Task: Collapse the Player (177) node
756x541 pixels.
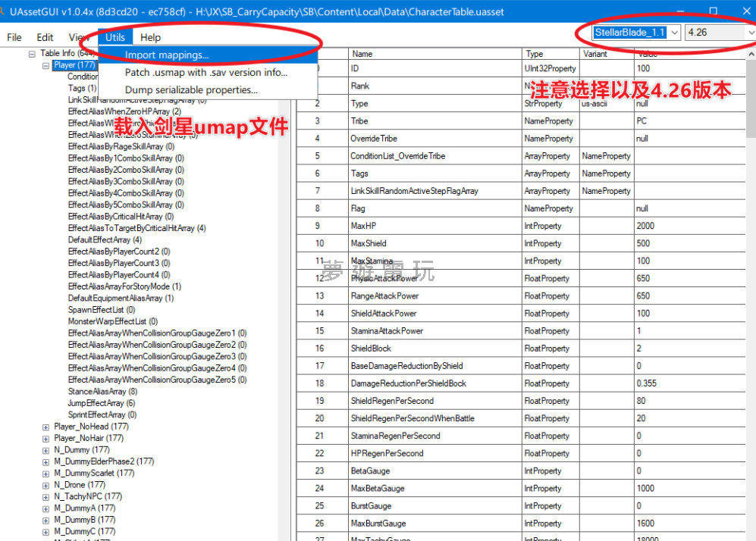Action: point(46,66)
